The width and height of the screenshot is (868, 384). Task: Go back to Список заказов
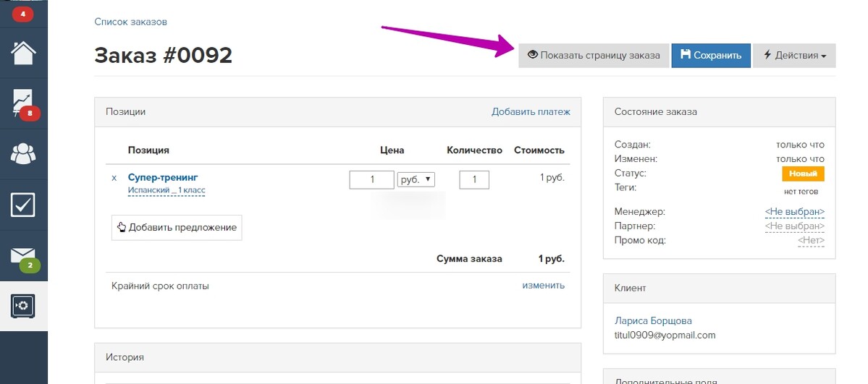click(130, 22)
